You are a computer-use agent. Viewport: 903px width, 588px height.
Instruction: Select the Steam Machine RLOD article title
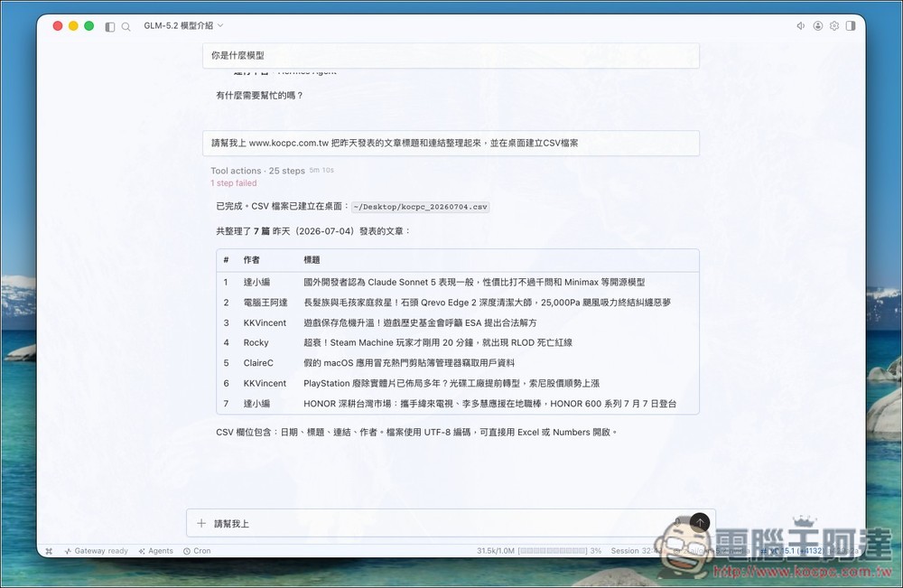(438, 342)
